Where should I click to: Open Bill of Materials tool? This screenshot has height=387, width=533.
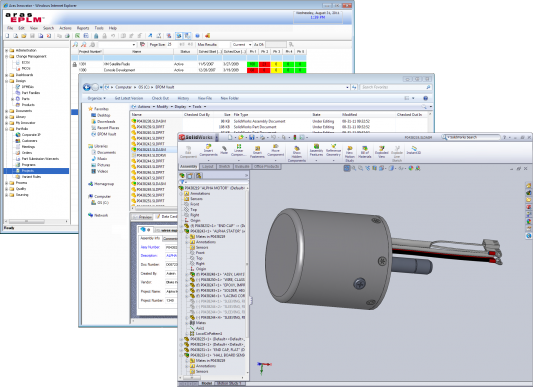click(365, 151)
